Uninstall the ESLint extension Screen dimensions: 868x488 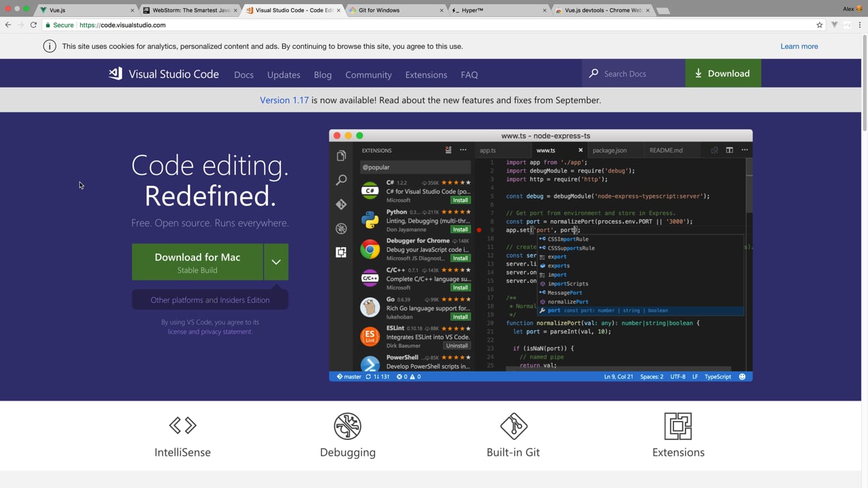pos(457,346)
